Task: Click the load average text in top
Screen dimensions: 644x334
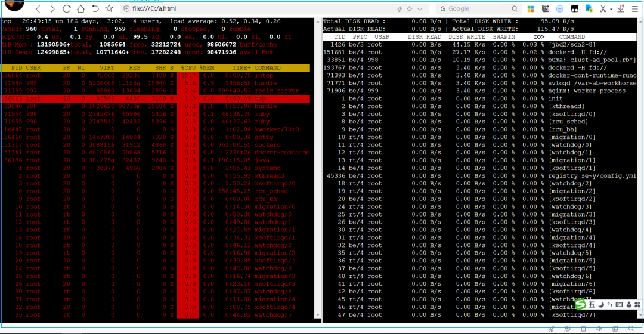Action: [225, 21]
